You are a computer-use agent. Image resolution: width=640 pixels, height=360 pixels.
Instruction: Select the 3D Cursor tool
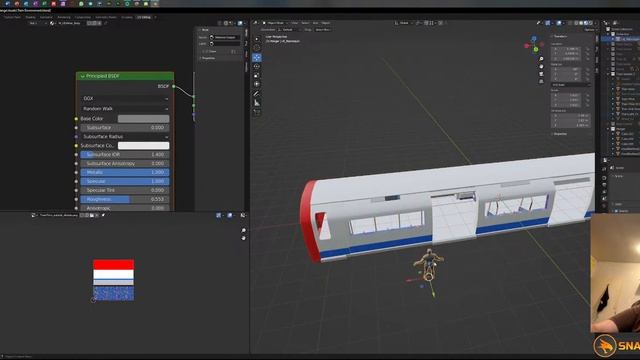coord(257,48)
